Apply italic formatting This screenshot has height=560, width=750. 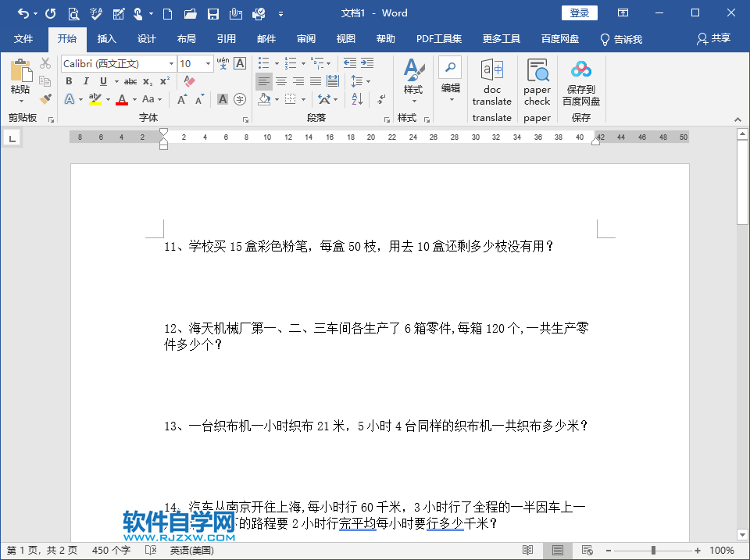[x=86, y=80]
